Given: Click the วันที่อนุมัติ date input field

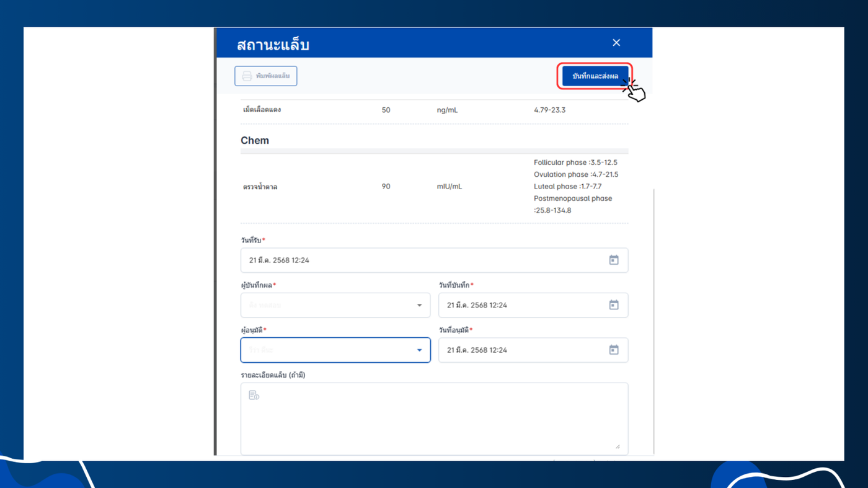Looking at the screenshot, I should 533,350.
